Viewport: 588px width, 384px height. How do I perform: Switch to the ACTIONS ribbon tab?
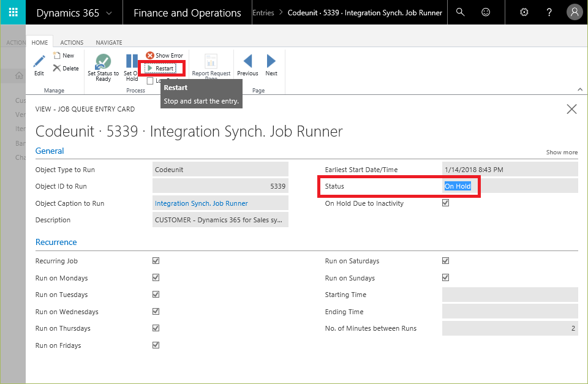[72, 42]
